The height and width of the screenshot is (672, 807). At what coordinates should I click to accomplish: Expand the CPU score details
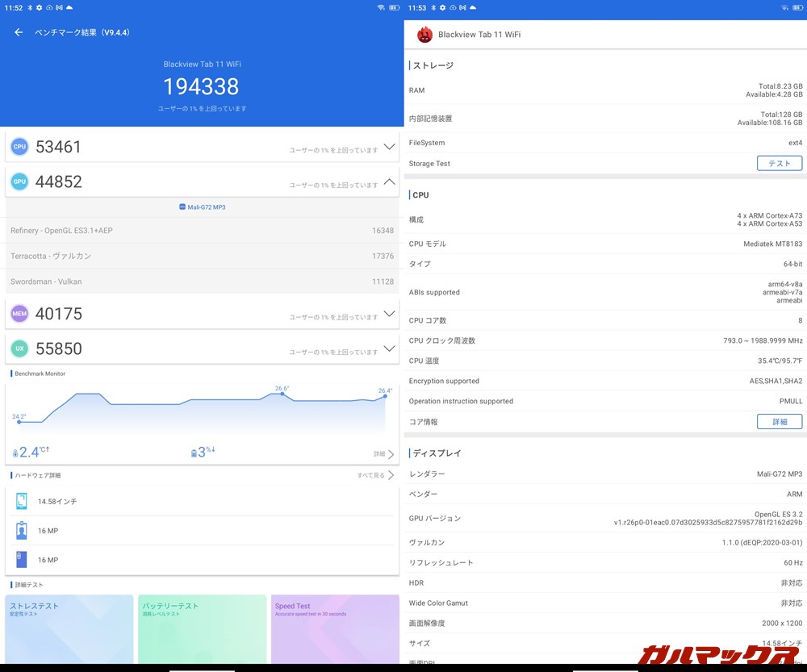(389, 146)
